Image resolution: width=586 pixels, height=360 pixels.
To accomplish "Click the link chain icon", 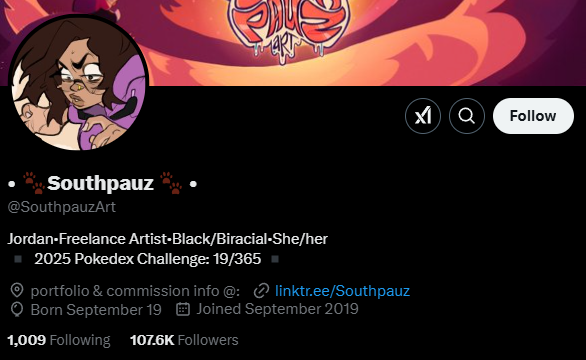I will click(261, 291).
